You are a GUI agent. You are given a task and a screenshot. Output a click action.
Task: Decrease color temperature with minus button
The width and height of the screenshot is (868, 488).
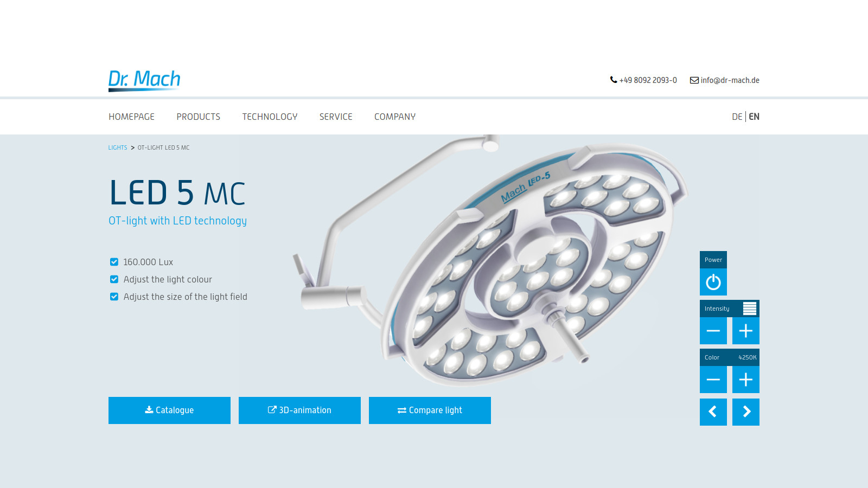tap(713, 380)
